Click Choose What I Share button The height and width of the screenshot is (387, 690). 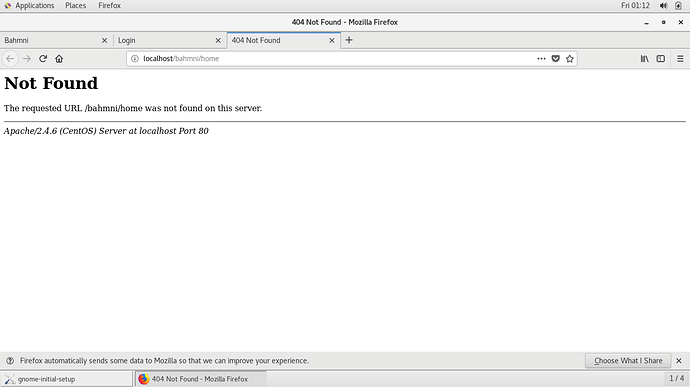628,361
